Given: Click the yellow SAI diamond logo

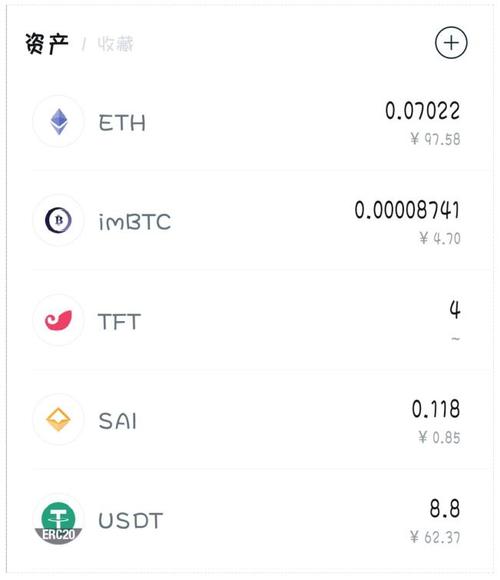Looking at the screenshot, I should pos(58,419).
